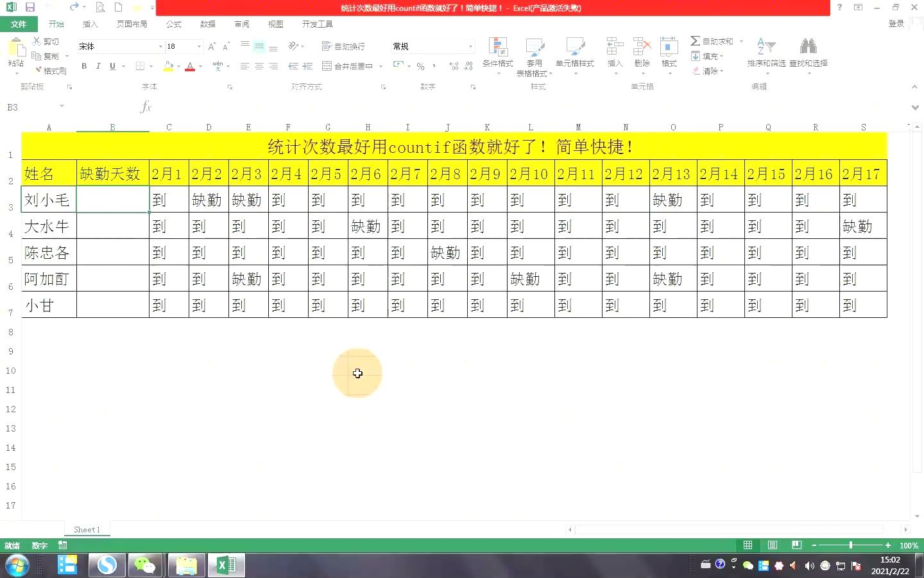Toggle italic formatting
Image resolution: width=924 pixels, height=578 pixels.
click(98, 66)
